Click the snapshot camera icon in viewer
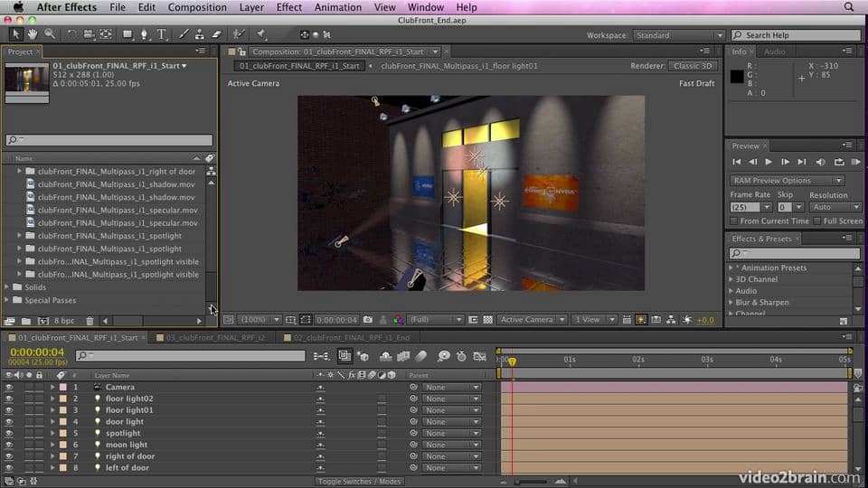 coord(368,320)
